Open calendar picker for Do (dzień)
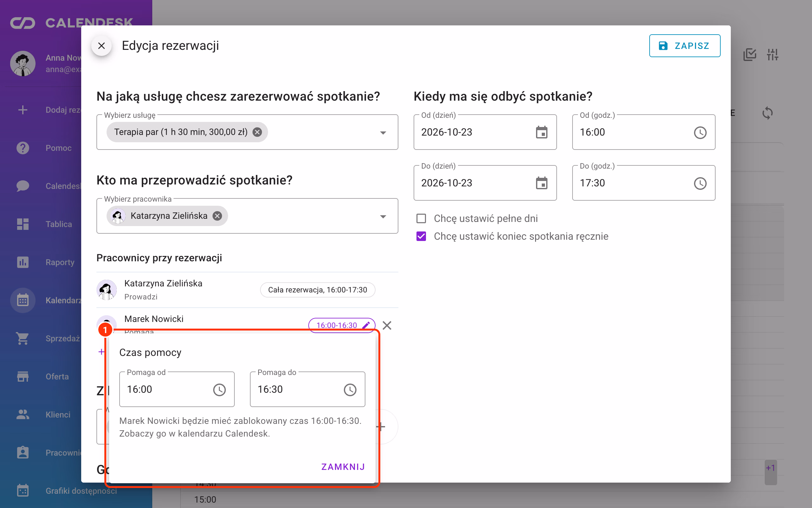Image resolution: width=812 pixels, height=508 pixels. pyautogui.click(x=541, y=183)
